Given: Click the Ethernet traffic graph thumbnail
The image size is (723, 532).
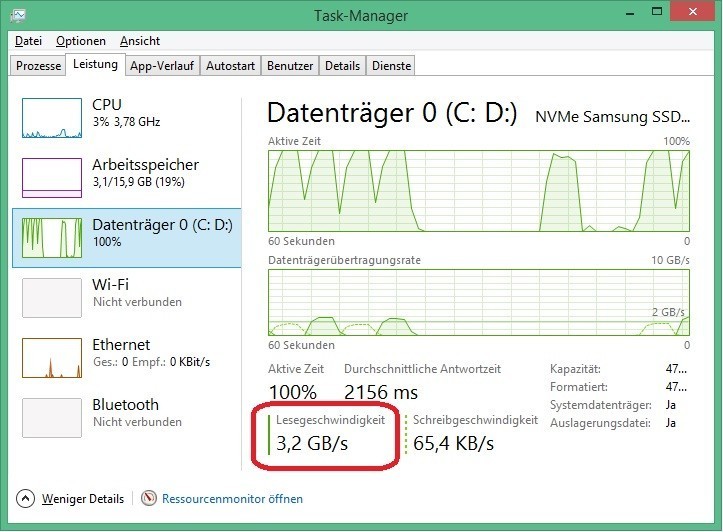Looking at the screenshot, I should coord(52,358).
